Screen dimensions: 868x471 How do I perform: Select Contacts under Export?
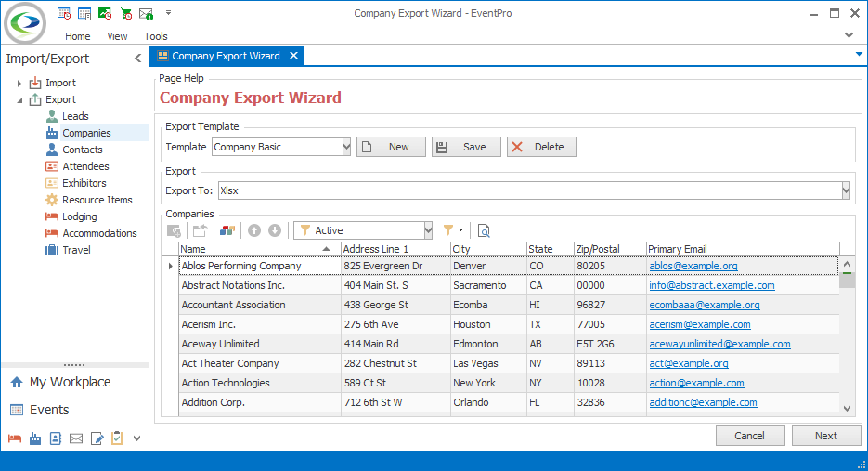coord(82,150)
